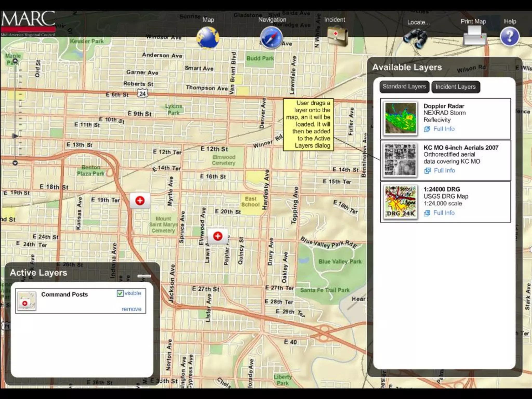Remove the Command Posts layer

point(131,309)
